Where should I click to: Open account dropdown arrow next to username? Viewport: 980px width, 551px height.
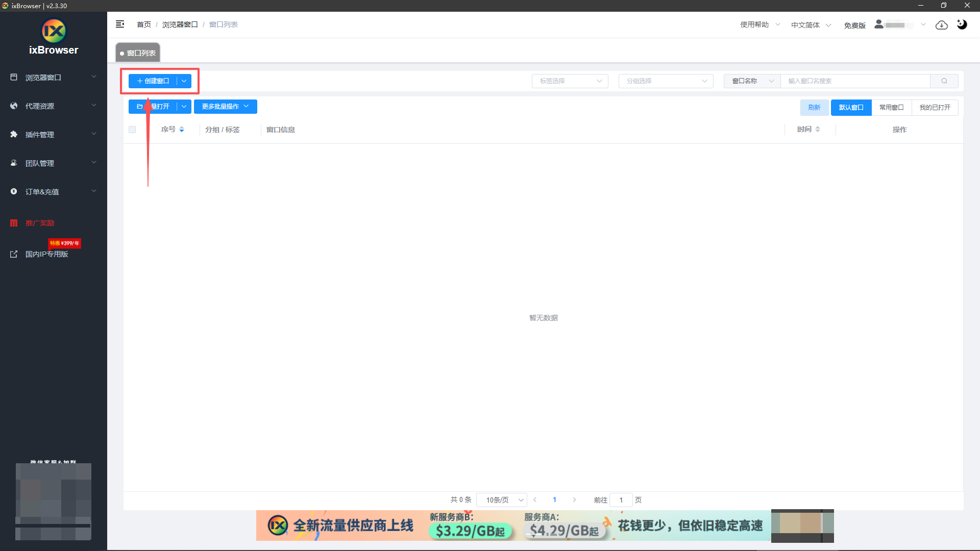point(923,24)
